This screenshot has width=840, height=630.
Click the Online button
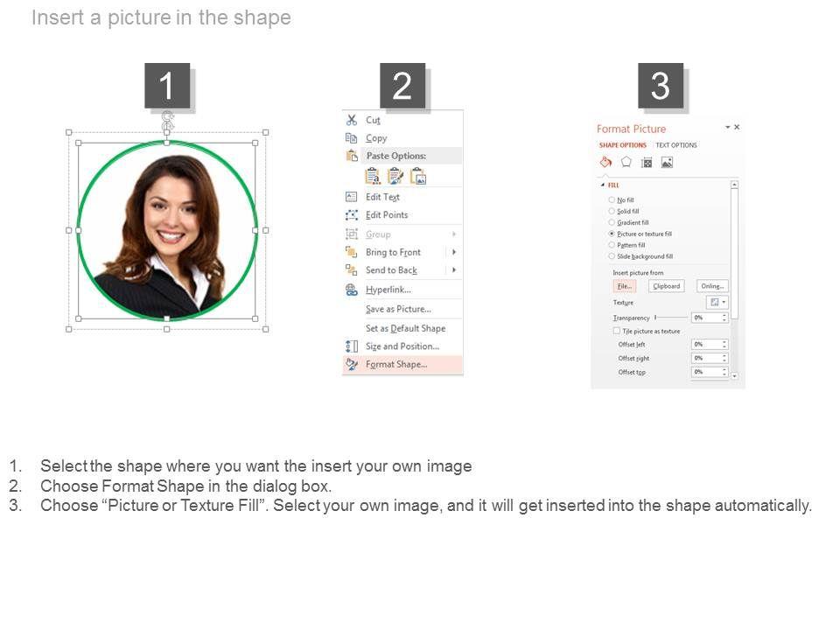(712, 286)
